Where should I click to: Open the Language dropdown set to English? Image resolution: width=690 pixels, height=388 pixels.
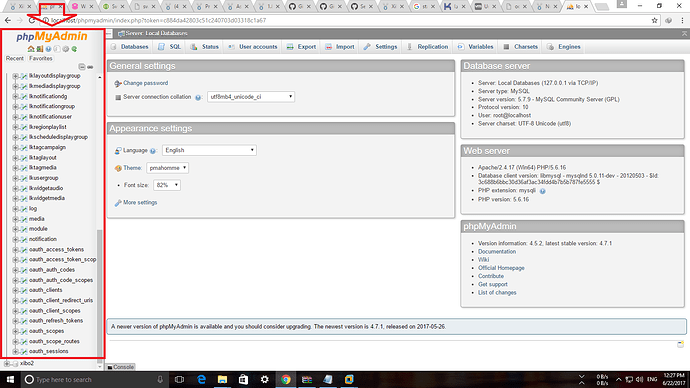point(209,150)
